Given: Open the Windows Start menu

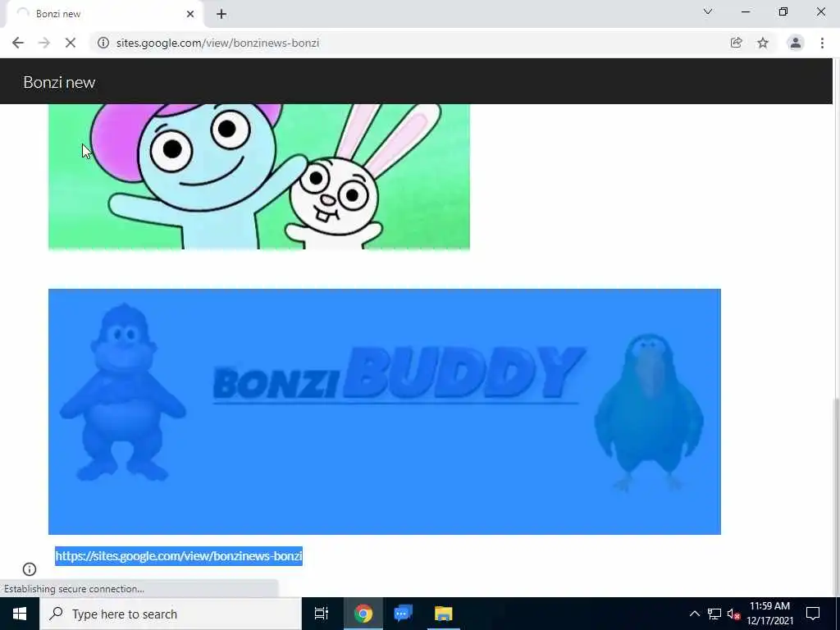Looking at the screenshot, I should click(x=20, y=614).
